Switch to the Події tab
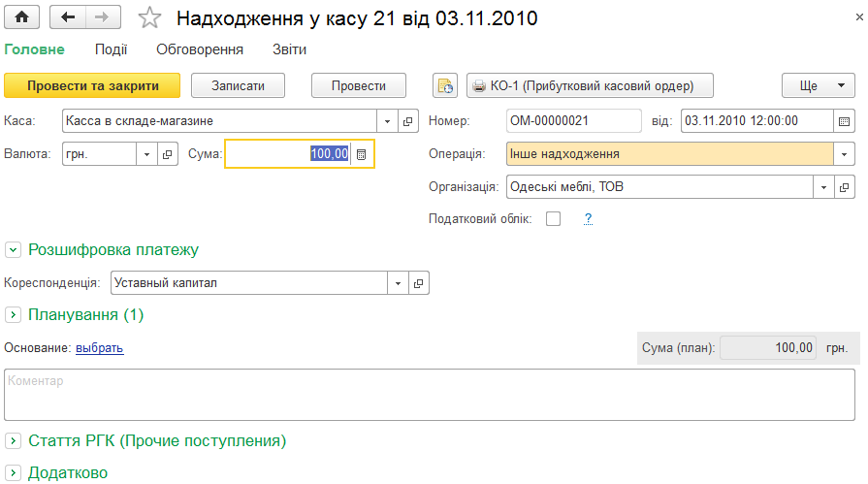The height and width of the screenshot is (484, 868). [x=111, y=49]
